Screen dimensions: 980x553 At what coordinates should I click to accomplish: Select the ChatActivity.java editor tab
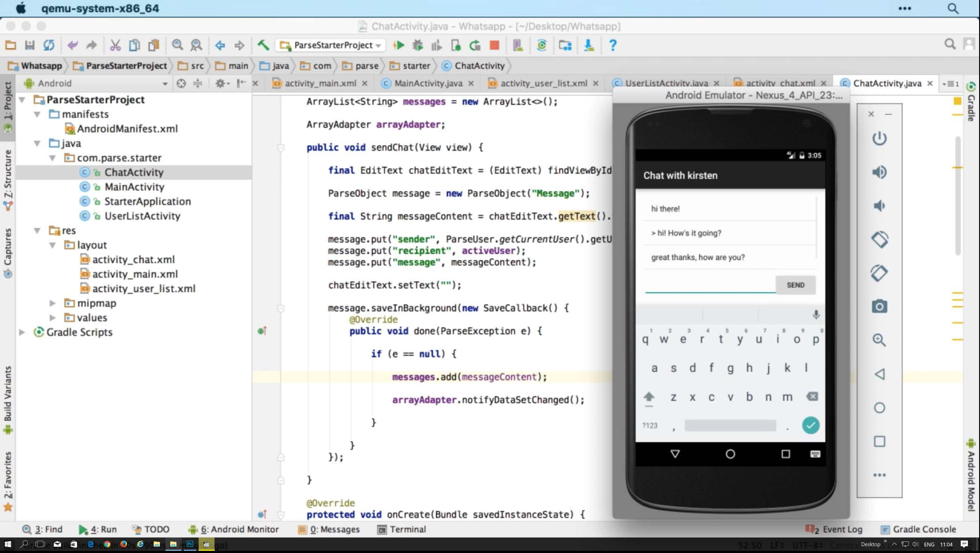pyautogui.click(x=887, y=83)
